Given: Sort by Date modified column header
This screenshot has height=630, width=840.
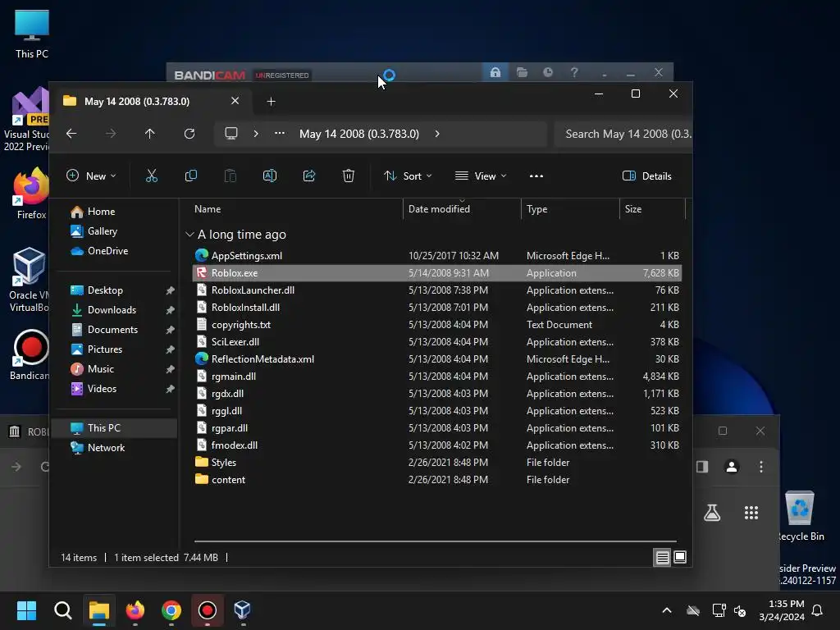Looking at the screenshot, I should [462, 209].
